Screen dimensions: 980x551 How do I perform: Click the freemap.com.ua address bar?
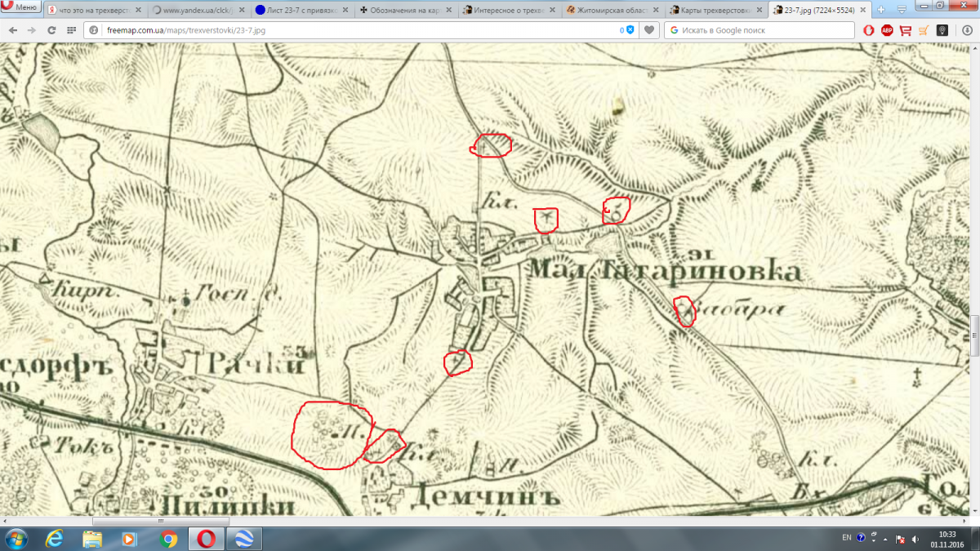coord(351,30)
